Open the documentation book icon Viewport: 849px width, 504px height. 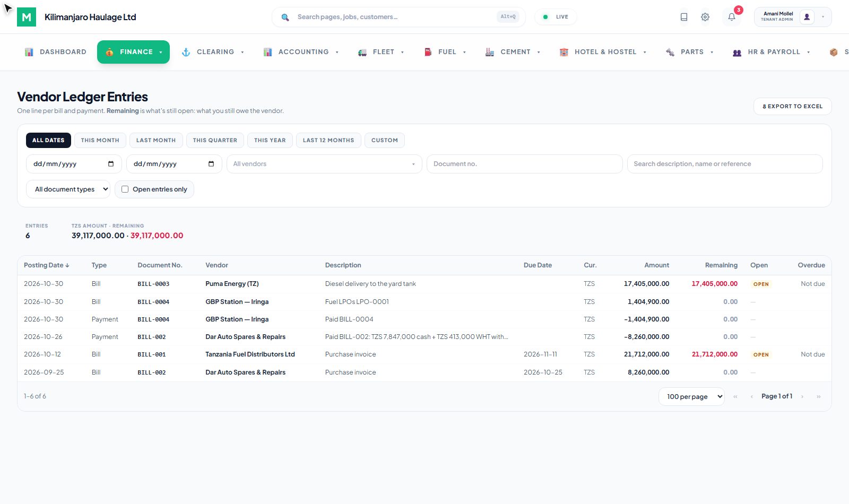point(684,17)
